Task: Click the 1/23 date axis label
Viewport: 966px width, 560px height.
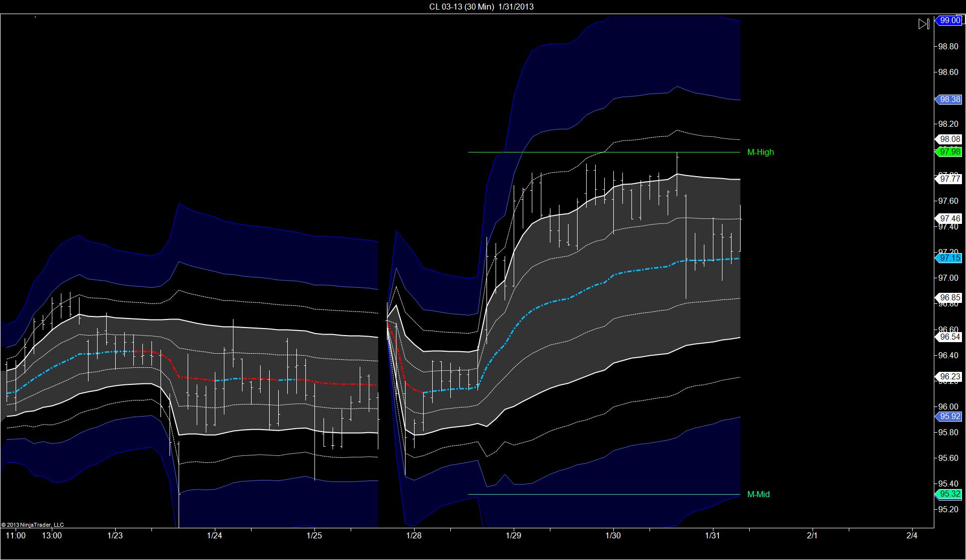Action: (x=115, y=536)
